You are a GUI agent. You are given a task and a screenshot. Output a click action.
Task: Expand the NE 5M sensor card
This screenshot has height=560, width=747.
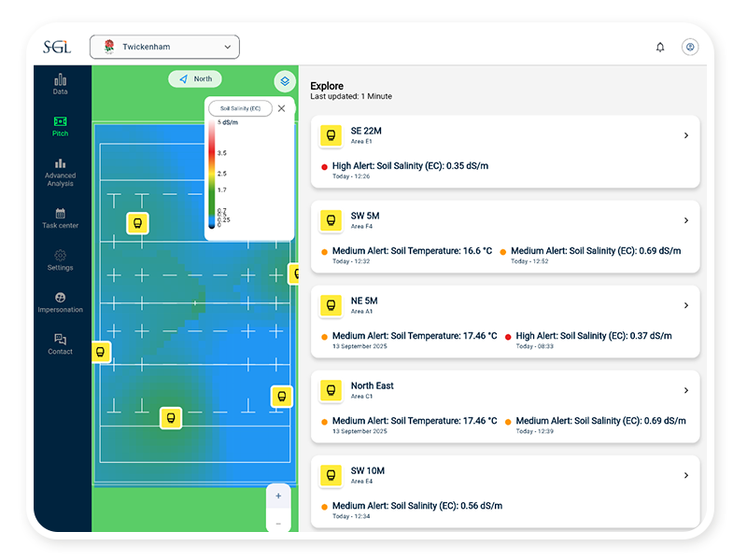click(x=685, y=305)
